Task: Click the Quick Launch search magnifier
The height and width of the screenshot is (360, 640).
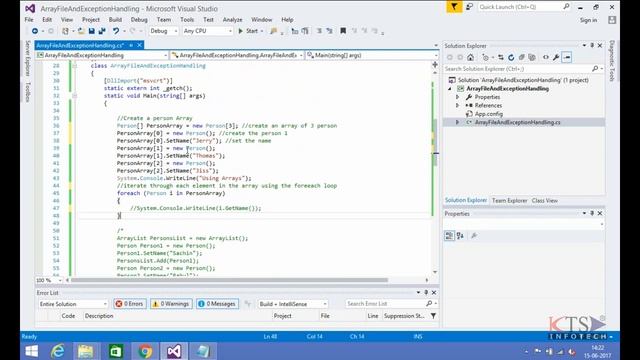Action: pos(566,7)
